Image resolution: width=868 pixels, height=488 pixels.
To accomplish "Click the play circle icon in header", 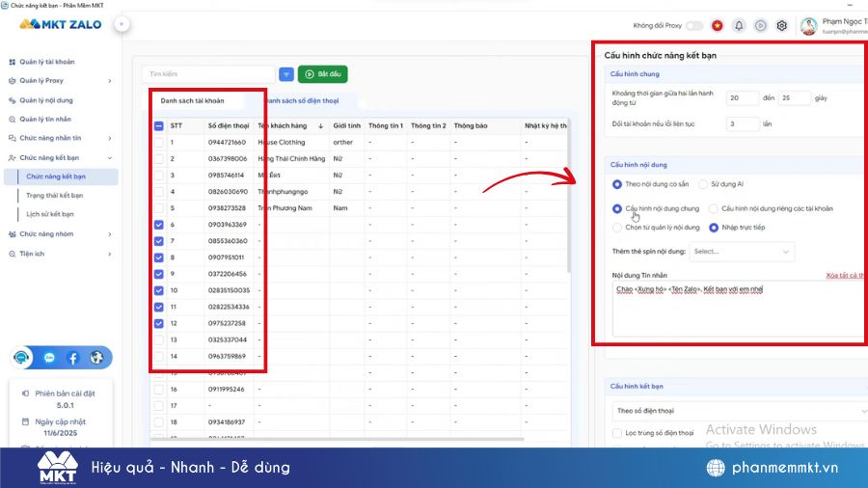I will (761, 26).
